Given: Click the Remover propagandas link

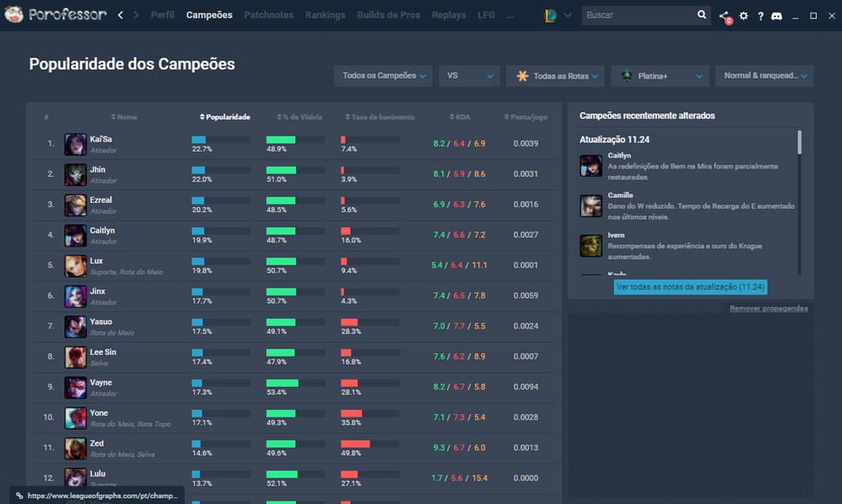Looking at the screenshot, I should click(771, 308).
